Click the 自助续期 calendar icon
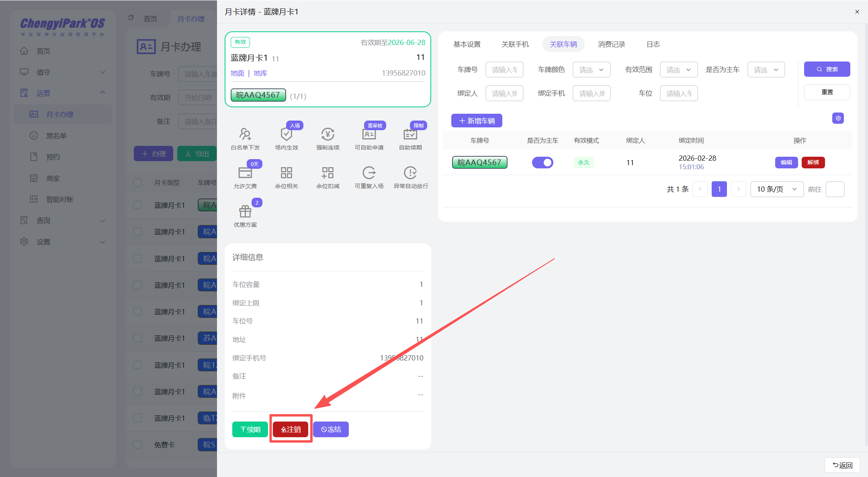The height and width of the screenshot is (477, 868). (x=410, y=134)
